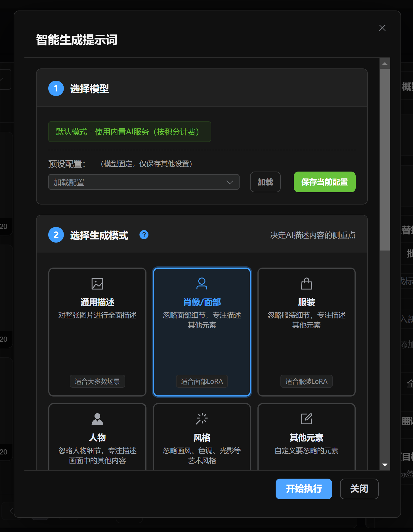Click the 预设配置 label
This screenshot has height=532, width=413.
(67, 164)
